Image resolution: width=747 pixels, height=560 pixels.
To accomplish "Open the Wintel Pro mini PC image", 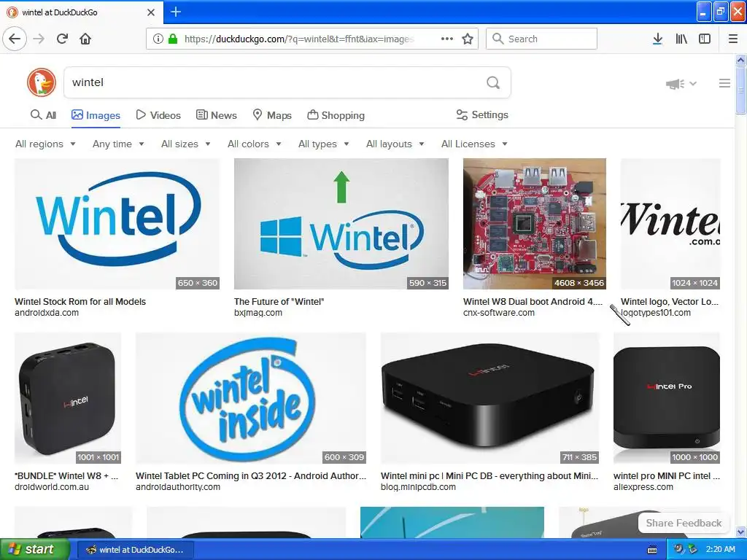I will [667, 398].
